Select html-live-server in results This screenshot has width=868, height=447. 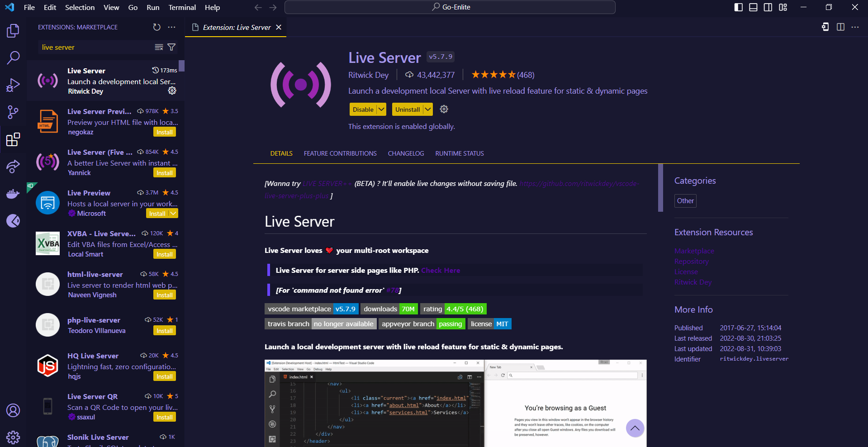(106, 285)
